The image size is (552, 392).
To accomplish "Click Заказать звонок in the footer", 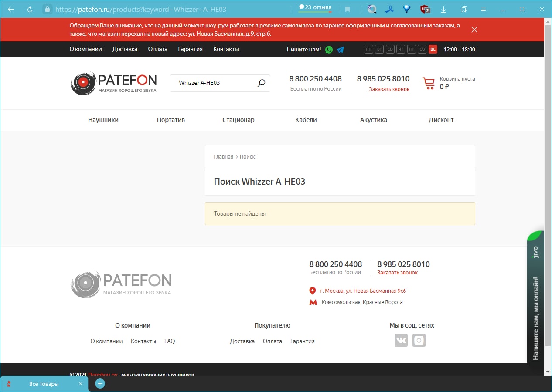I will (397, 273).
